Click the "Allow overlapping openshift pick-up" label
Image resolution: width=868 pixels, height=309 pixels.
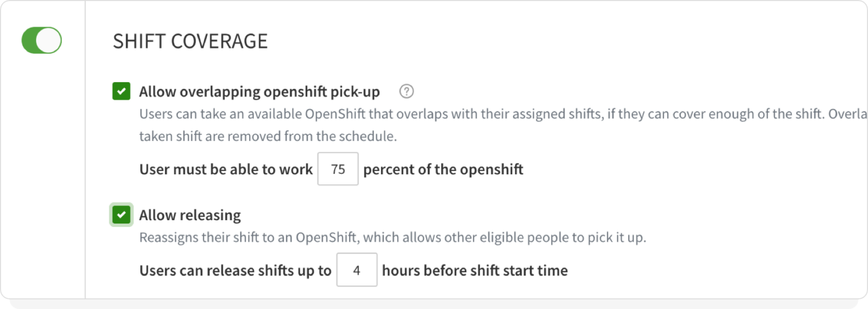point(259,91)
